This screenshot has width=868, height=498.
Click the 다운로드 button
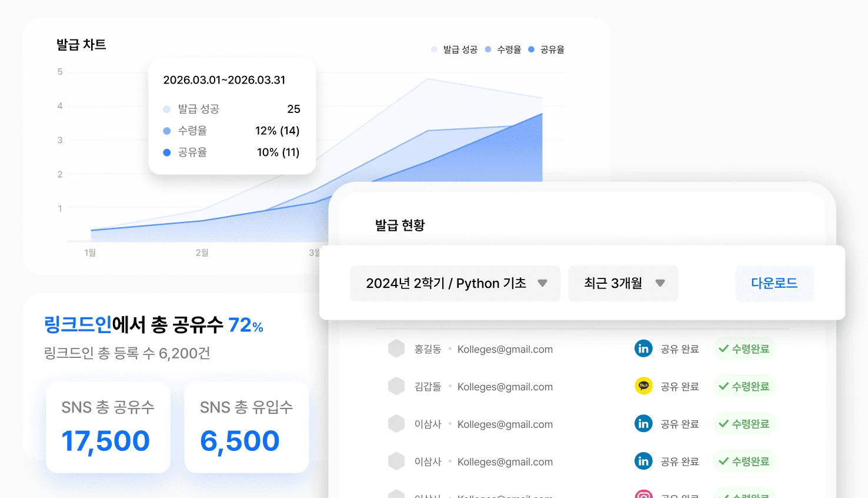pyautogui.click(x=774, y=283)
